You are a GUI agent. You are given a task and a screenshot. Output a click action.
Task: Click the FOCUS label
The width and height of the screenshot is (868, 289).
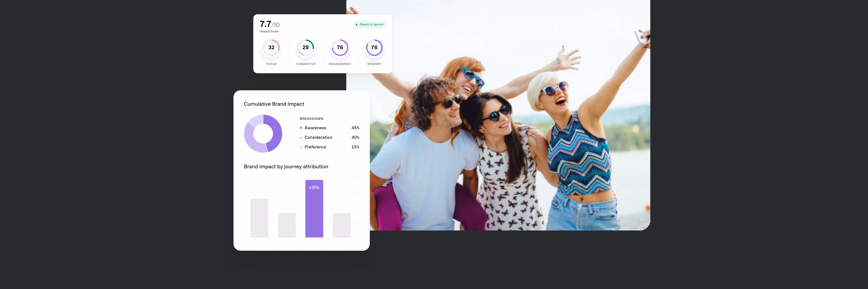click(271, 64)
